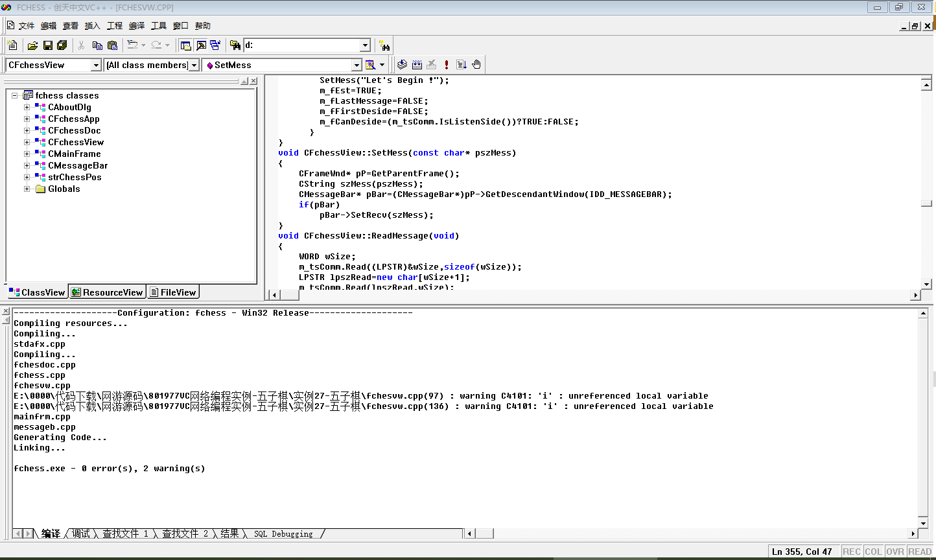The image size is (936, 560).
Task: Click the Undo arrow icon
Action: click(132, 45)
